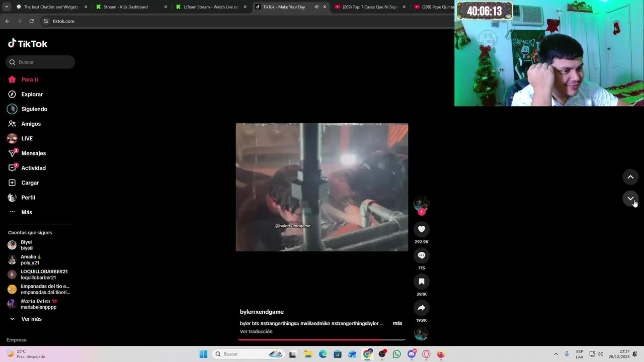Open WhatsApp from taskbar
Image resolution: width=644 pixels, height=362 pixels.
397,354
